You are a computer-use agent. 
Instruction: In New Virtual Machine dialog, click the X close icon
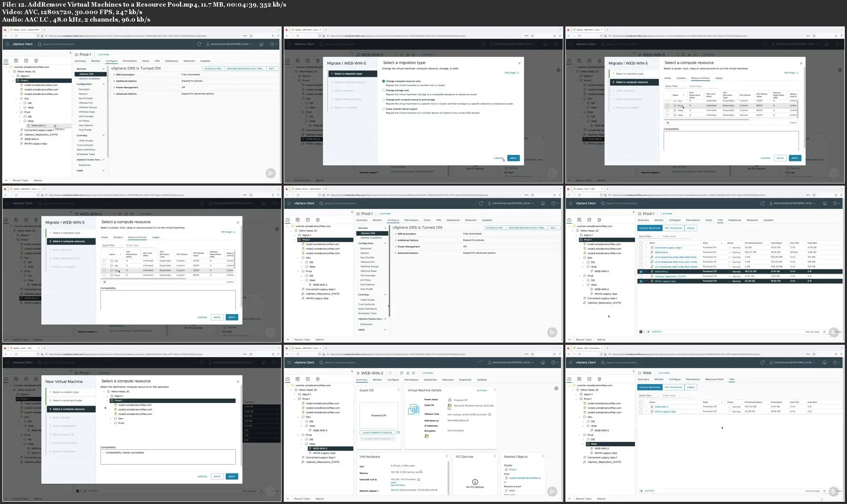238,381
